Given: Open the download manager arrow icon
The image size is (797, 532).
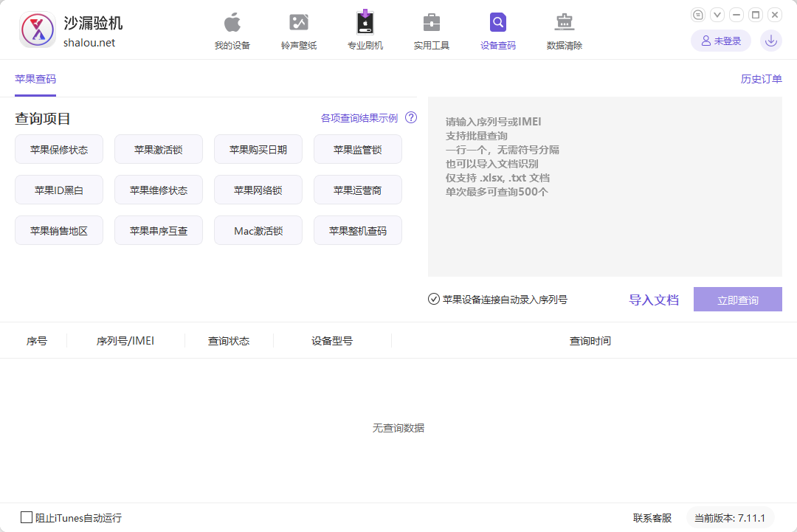Looking at the screenshot, I should click(x=771, y=41).
